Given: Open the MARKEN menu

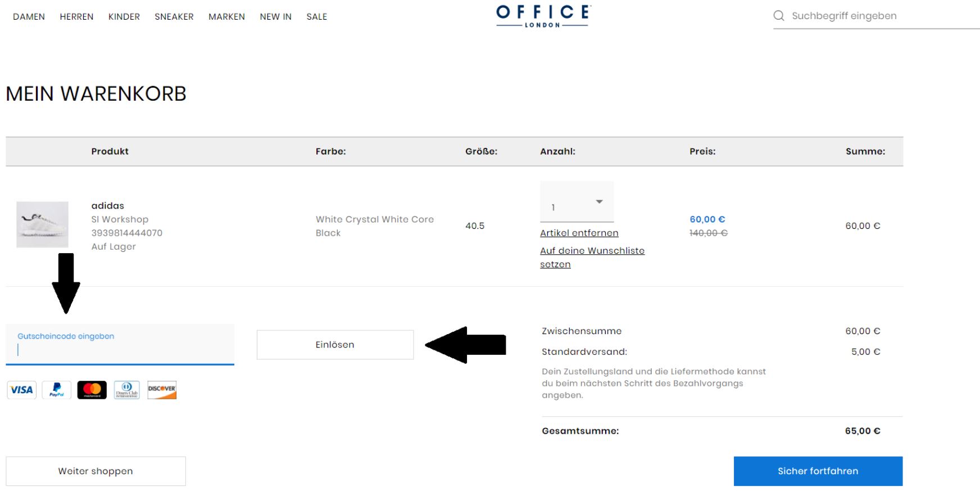Looking at the screenshot, I should (x=226, y=17).
